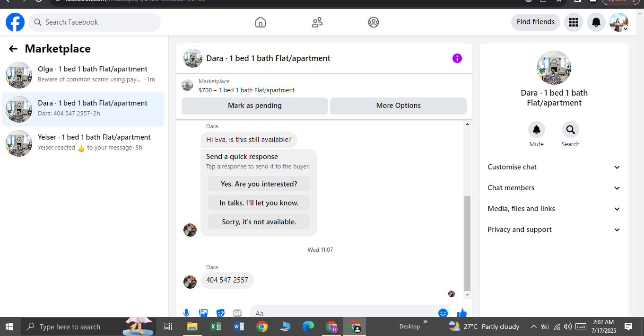The height and width of the screenshot is (336, 644).
Task: Expand the Customise chat section
Action: point(554,167)
